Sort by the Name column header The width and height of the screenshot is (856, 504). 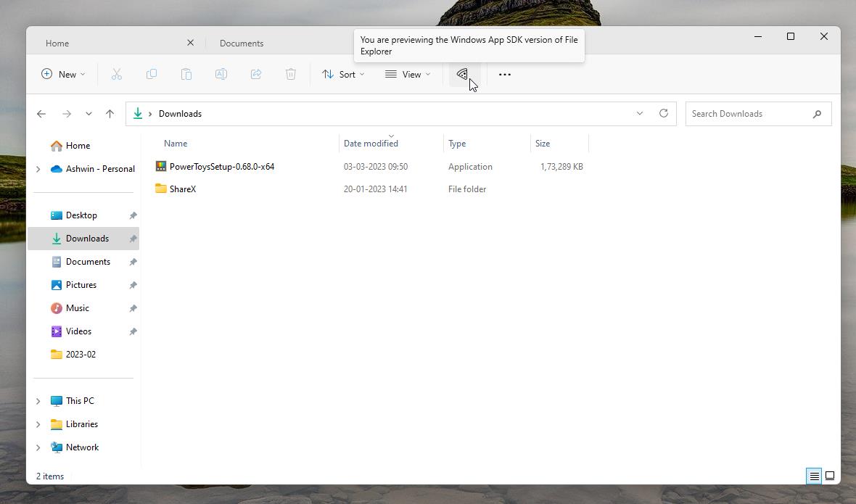[176, 144]
